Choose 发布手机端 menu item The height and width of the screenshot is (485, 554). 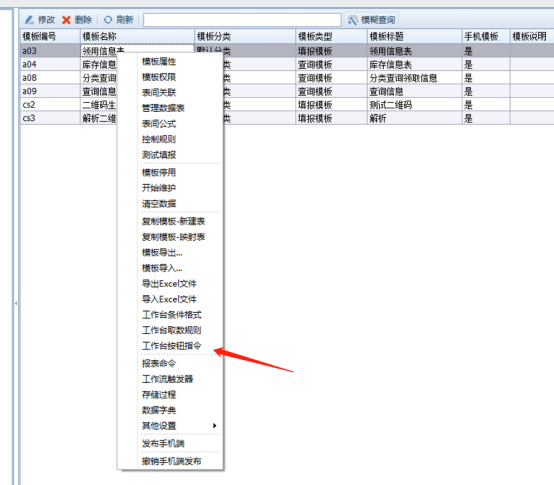point(163,443)
